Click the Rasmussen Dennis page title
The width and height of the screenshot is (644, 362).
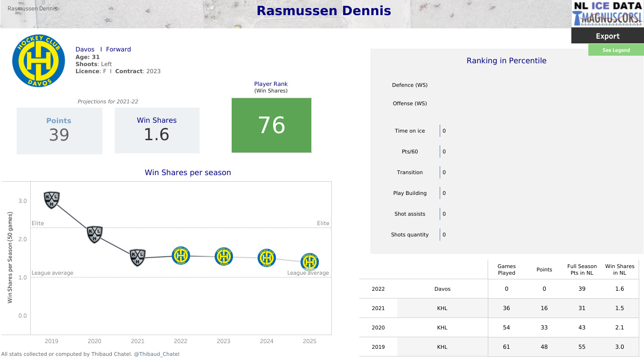tap(324, 11)
